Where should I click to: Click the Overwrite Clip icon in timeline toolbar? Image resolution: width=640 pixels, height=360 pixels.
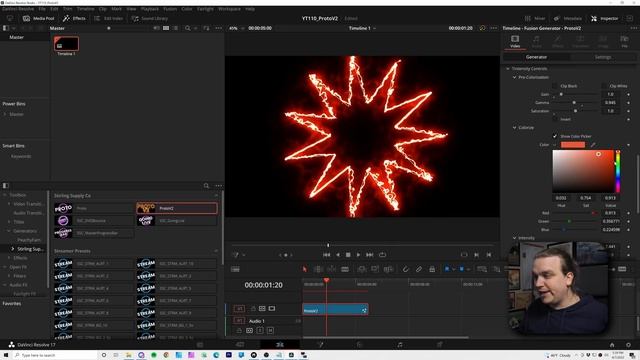click(x=375, y=269)
